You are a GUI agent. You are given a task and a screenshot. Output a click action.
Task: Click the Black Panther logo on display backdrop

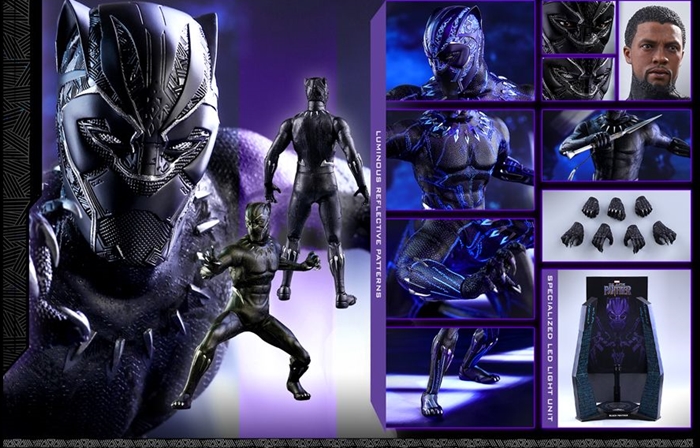[617, 288]
